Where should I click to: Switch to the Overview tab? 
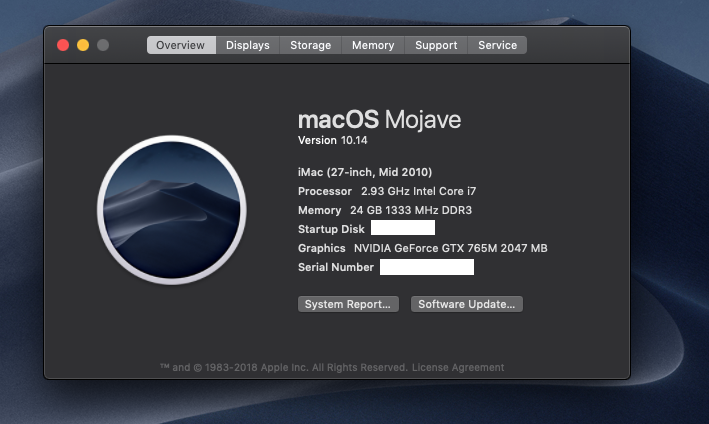coord(181,45)
